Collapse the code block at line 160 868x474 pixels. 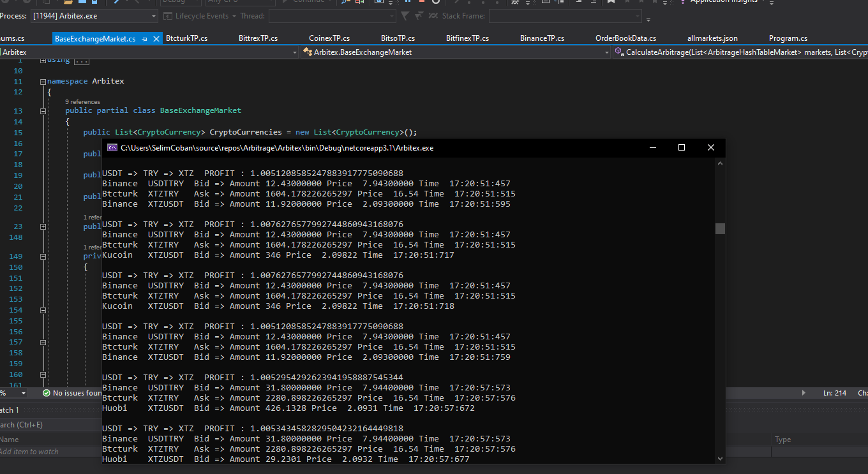[43, 374]
